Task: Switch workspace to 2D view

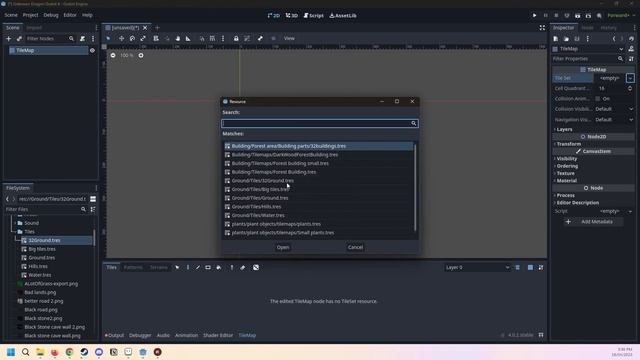Action: click(273, 16)
